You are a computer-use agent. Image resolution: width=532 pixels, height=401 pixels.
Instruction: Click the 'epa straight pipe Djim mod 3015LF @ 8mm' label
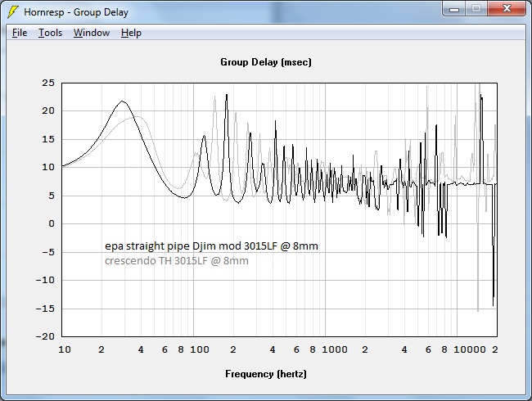[x=211, y=246]
